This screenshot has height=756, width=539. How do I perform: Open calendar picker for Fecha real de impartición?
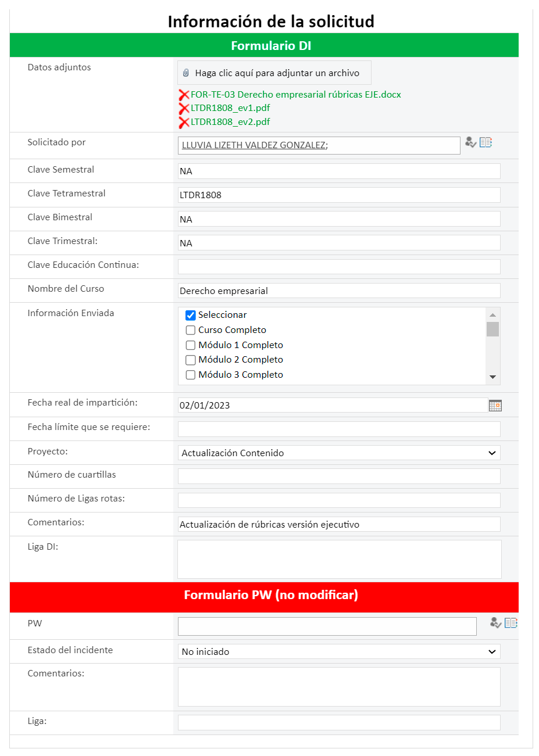point(495,406)
